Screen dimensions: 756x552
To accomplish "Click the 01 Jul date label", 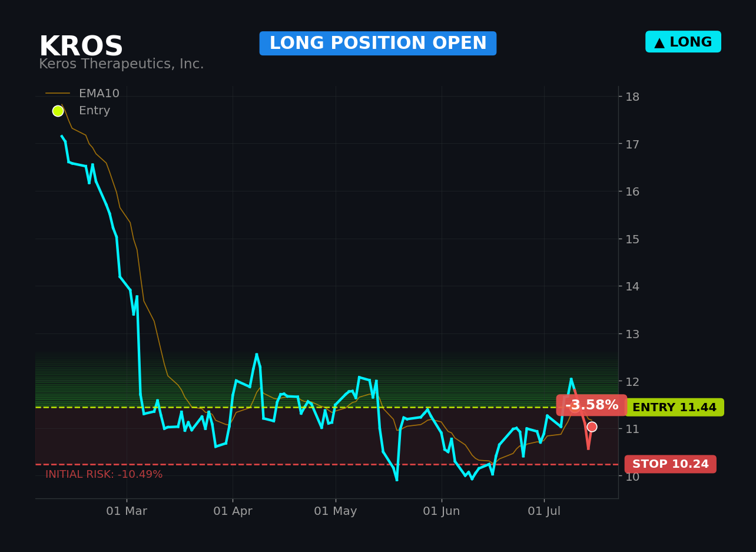I will point(544,511).
